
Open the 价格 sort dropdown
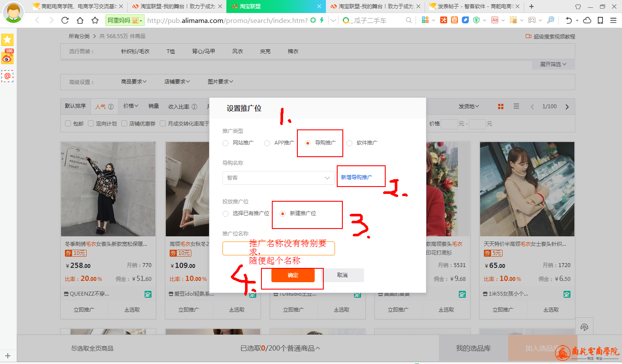point(131,106)
